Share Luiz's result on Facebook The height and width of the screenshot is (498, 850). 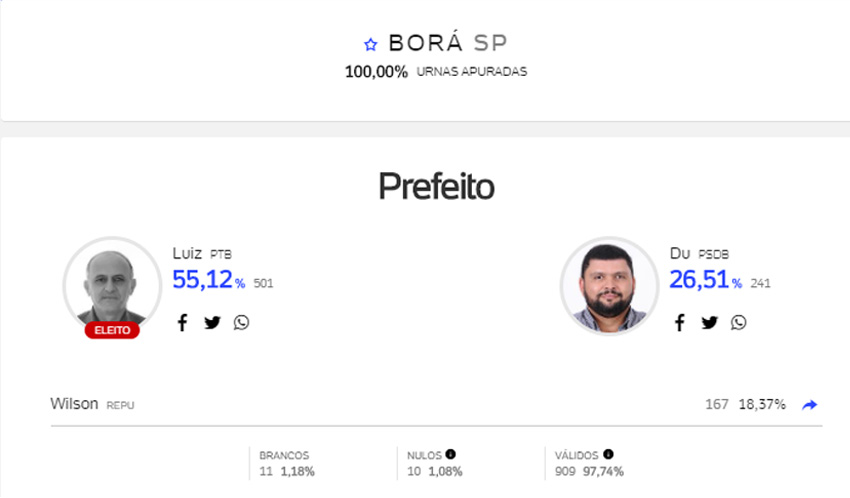(182, 322)
